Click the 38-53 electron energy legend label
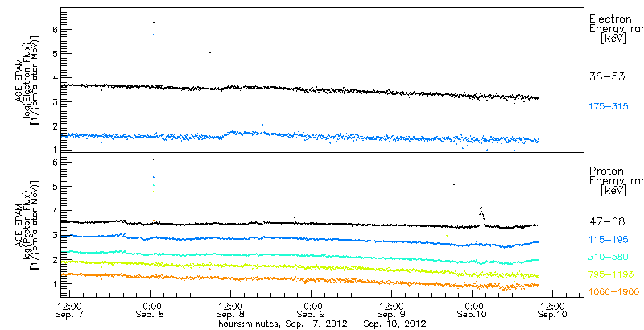The width and height of the screenshot is (644, 330). (607, 76)
